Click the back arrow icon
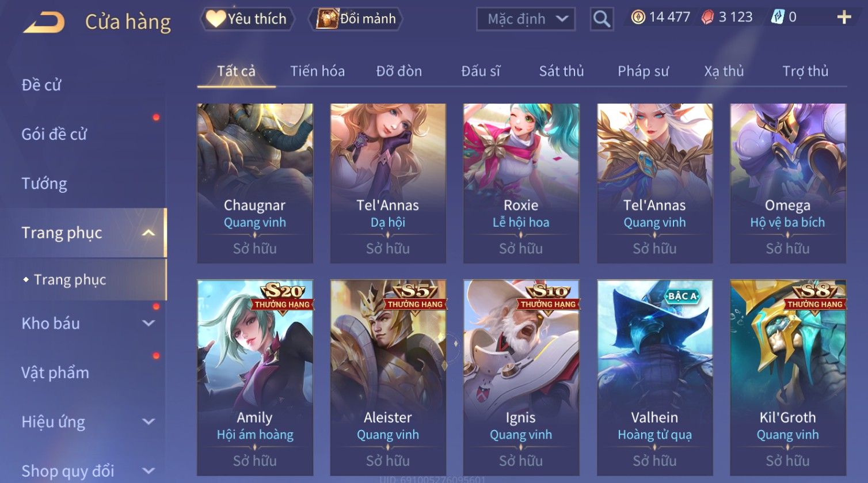This screenshot has height=483, width=868. click(x=44, y=22)
